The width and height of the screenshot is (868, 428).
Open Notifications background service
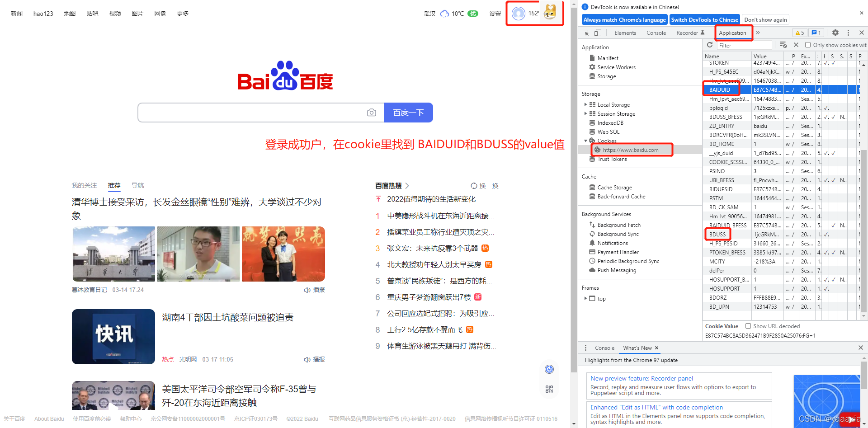612,243
